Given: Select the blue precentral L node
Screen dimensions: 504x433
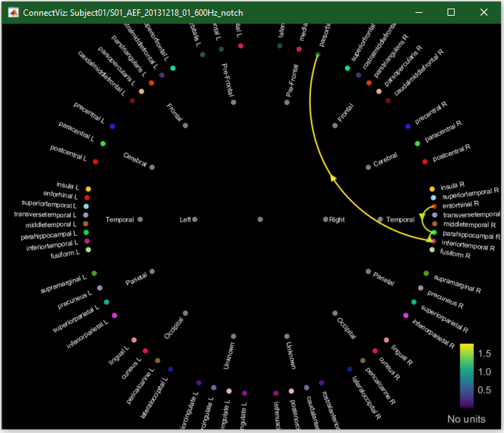Looking at the screenshot, I should (112, 126).
